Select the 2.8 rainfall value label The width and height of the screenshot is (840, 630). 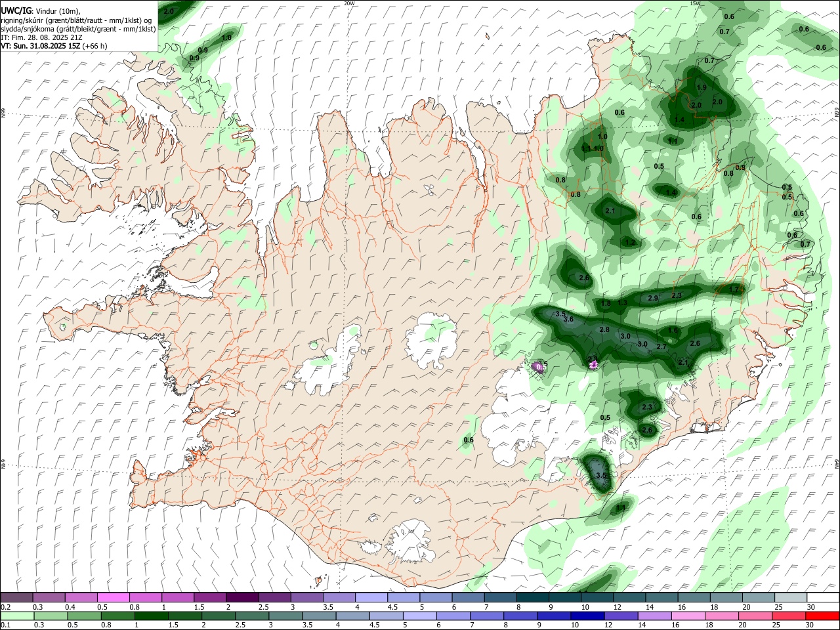(604, 330)
